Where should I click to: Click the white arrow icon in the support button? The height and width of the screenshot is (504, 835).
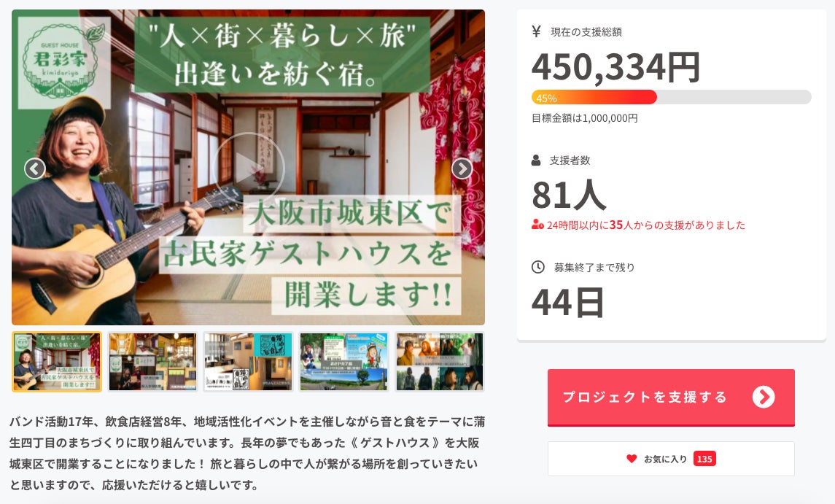(x=763, y=397)
